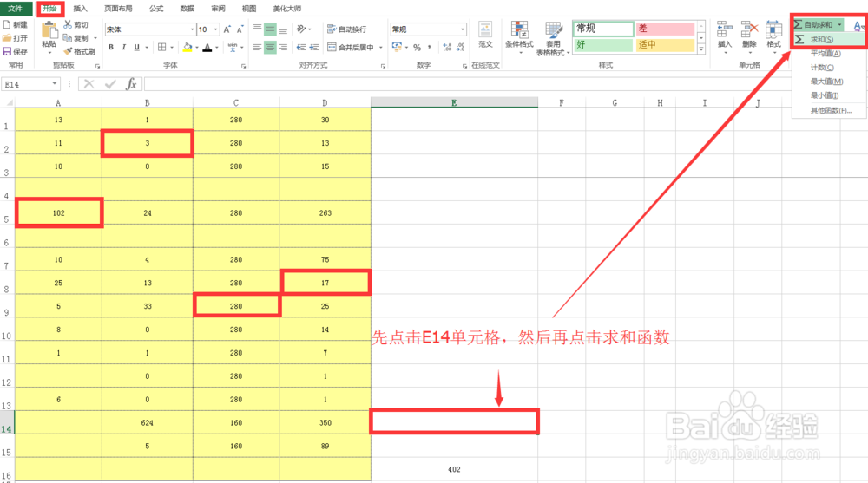Open the font size 10 dropdown

pyautogui.click(x=215, y=29)
